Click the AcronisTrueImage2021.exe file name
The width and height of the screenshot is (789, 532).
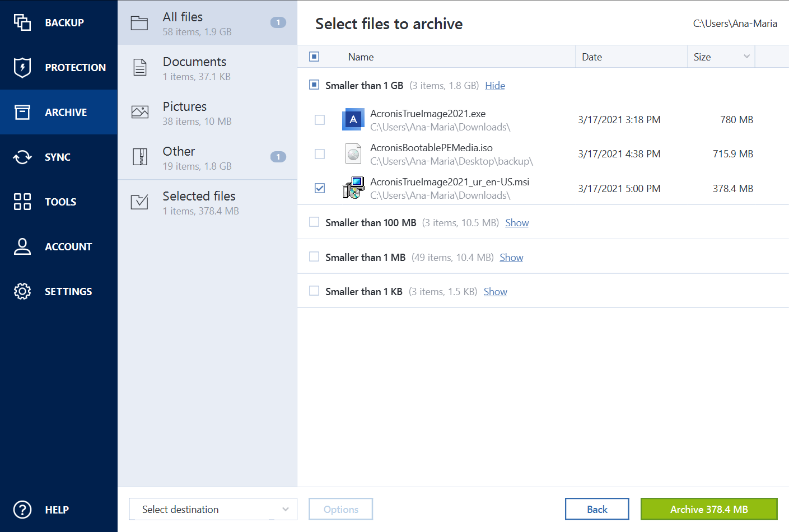click(428, 114)
